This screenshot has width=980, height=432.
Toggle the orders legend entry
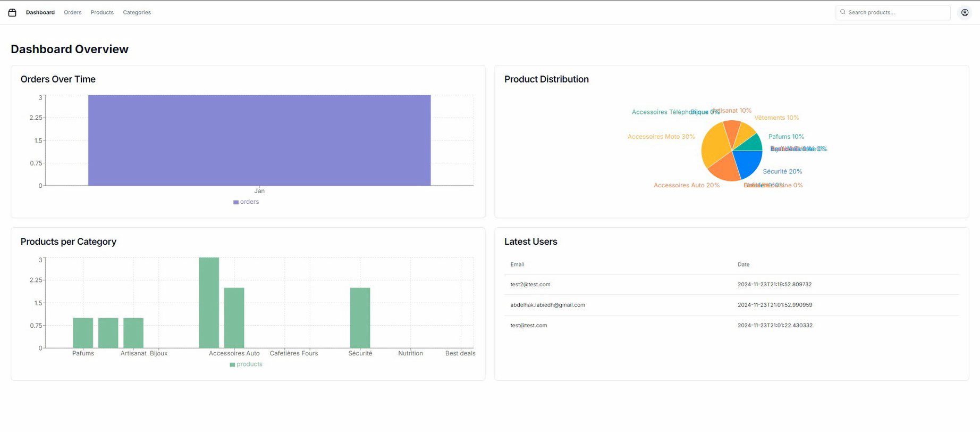[246, 202]
